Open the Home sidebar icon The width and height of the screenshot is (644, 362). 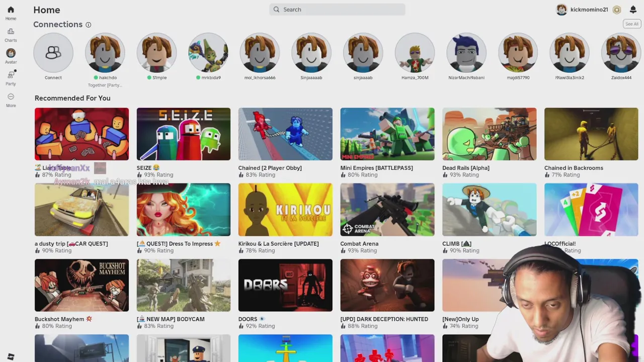point(11,10)
